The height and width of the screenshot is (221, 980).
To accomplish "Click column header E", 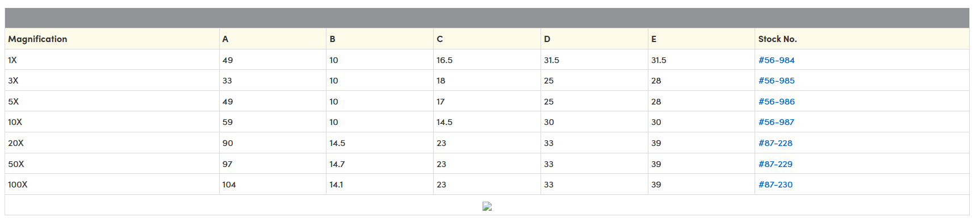I will click(x=654, y=39).
